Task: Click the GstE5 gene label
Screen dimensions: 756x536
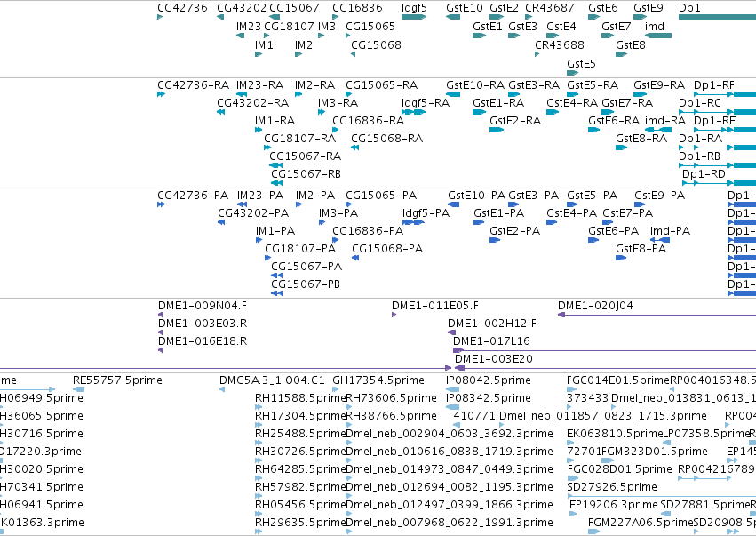Action: tap(582, 64)
